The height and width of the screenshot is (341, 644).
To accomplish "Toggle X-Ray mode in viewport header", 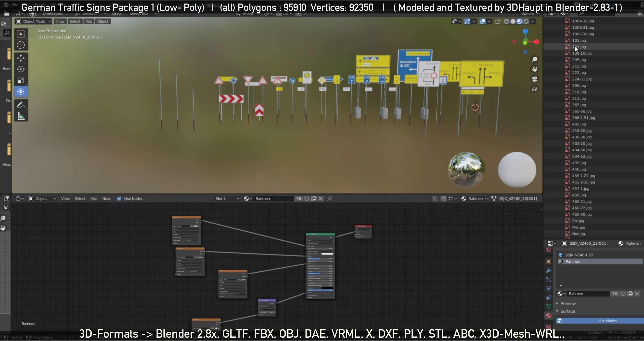I will pyautogui.click(x=498, y=22).
